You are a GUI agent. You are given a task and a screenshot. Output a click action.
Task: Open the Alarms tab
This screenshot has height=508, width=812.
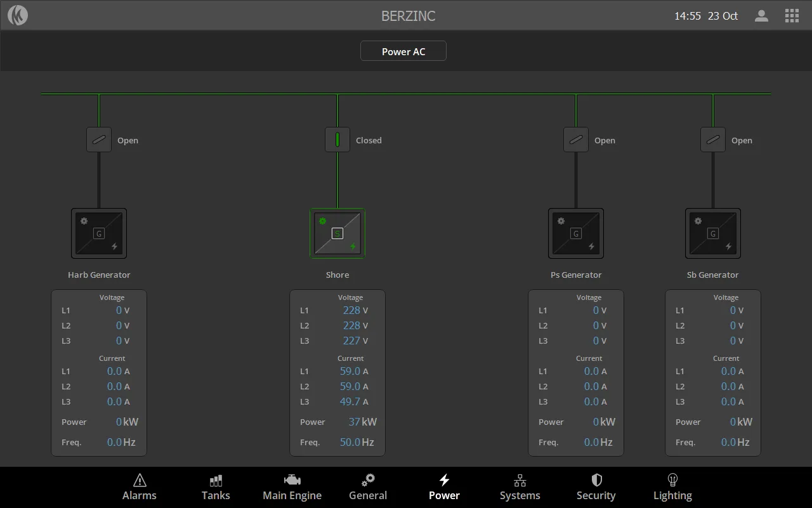(x=140, y=488)
